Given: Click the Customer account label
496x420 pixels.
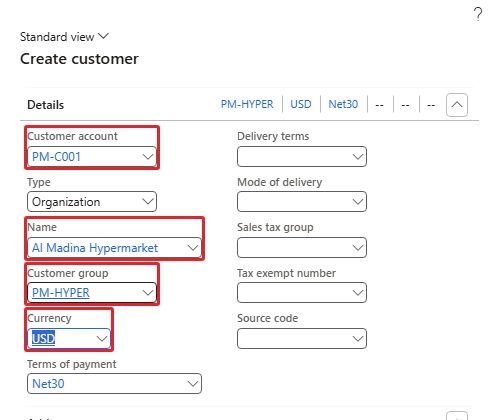Looking at the screenshot, I should (72, 136).
